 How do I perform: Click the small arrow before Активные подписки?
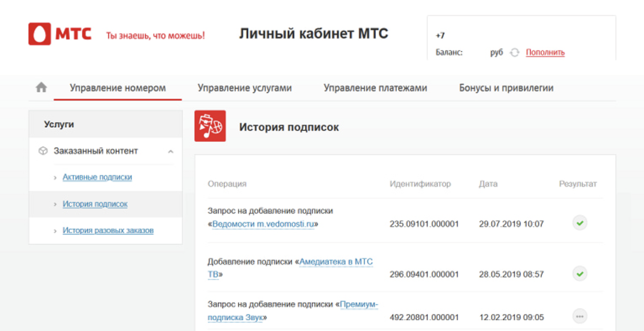click(x=55, y=178)
